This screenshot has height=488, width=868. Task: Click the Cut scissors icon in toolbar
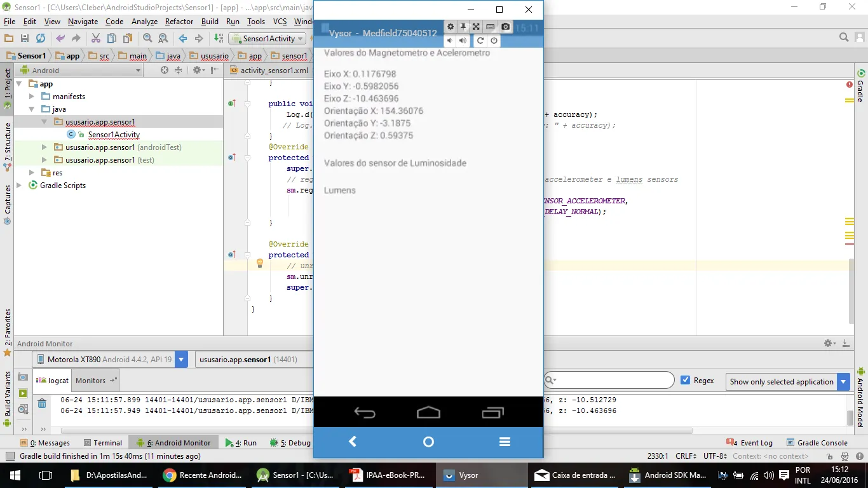[96, 39]
